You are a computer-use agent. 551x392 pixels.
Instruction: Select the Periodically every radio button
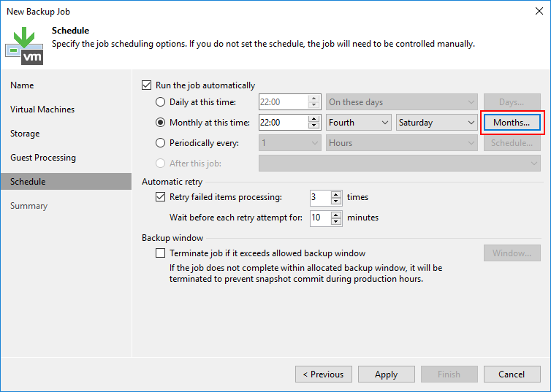coord(161,143)
